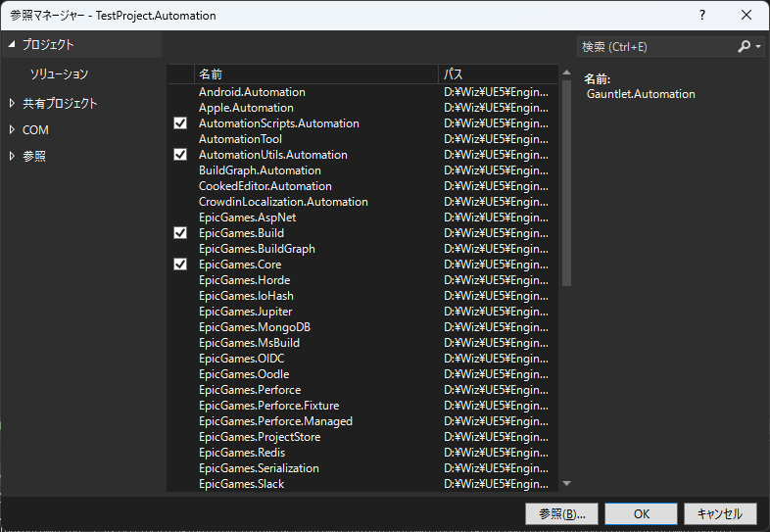The width and height of the screenshot is (770, 532).
Task: Select the CrowdinLocalization.Automation row
Action: coord(363,202)
